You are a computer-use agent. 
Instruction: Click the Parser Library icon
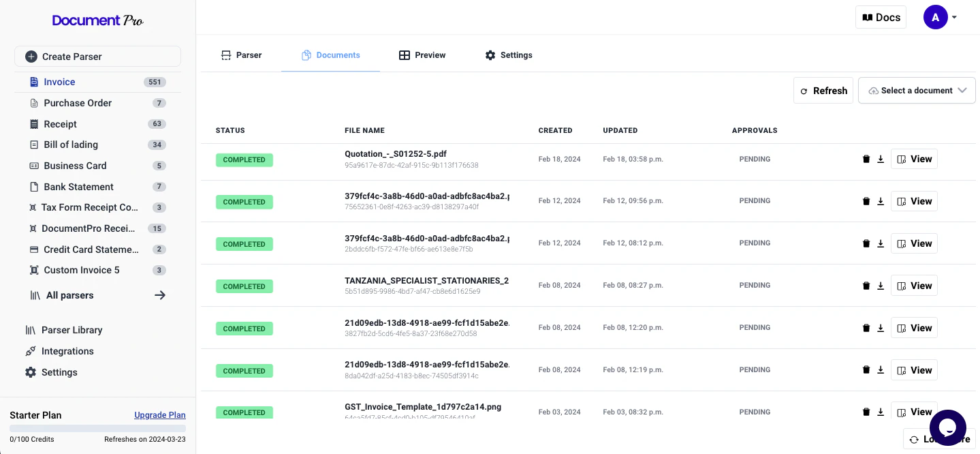(x=31, y=329)
